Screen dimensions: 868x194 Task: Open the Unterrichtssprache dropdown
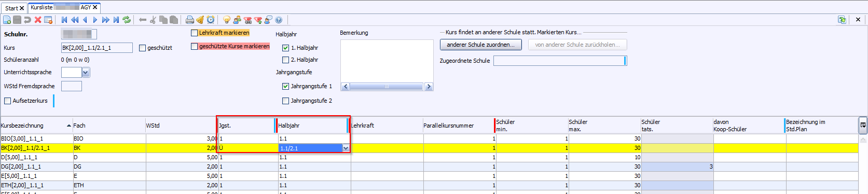[x=86, y=73]
